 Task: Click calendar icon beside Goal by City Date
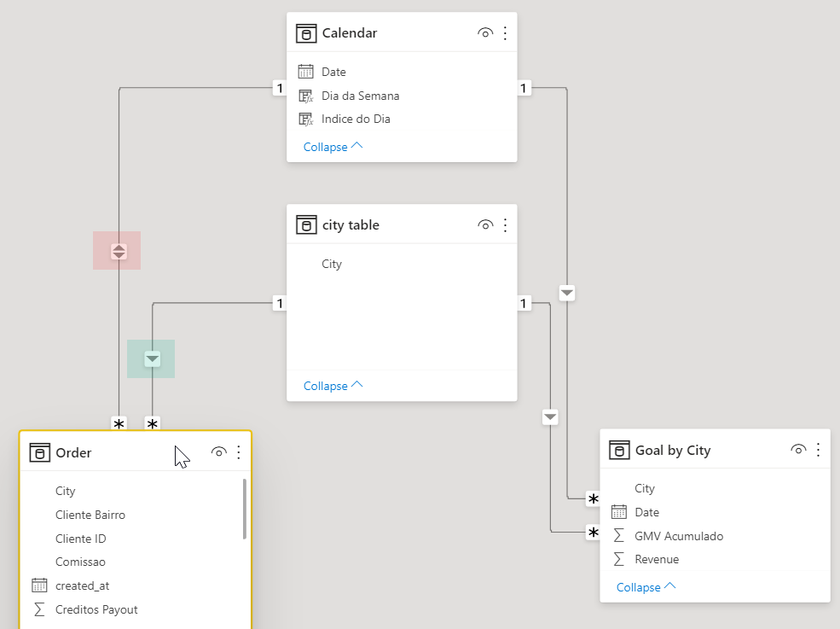619,512
